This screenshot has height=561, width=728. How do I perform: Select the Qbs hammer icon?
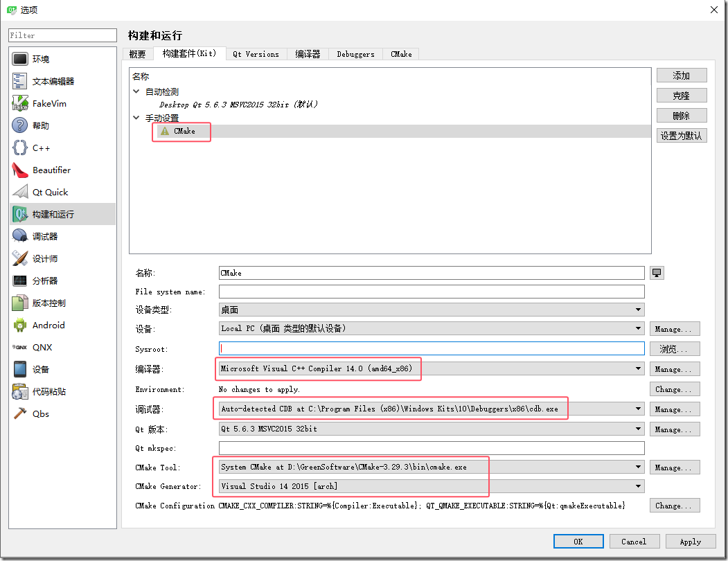tap(19, 413)
